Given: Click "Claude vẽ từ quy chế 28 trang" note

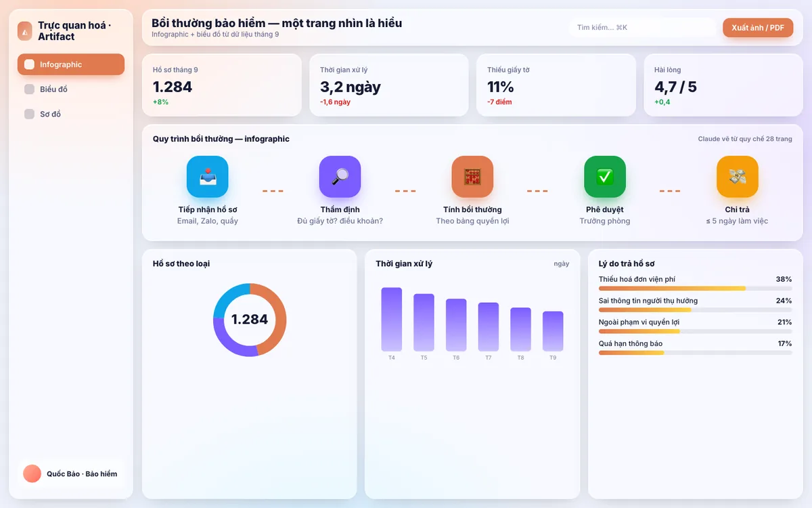Looking at the screenshot, I should tap(745, 139).
